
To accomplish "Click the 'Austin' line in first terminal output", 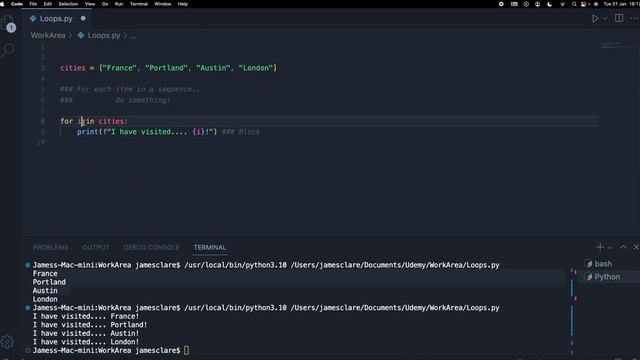I will (x=45, y=291).
